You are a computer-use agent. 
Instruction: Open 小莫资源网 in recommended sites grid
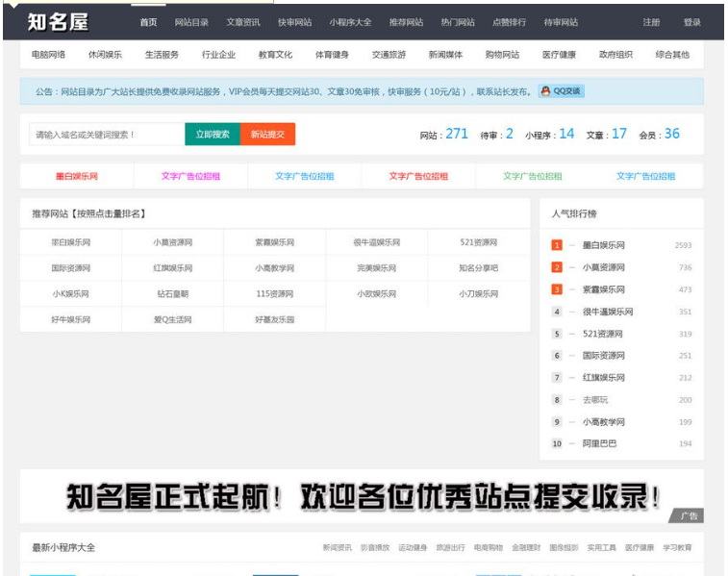pyautogui.click(x=172, y=242)
